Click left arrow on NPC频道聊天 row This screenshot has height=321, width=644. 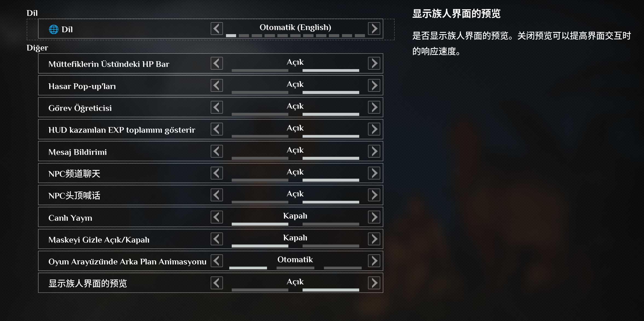coord(217,173)
